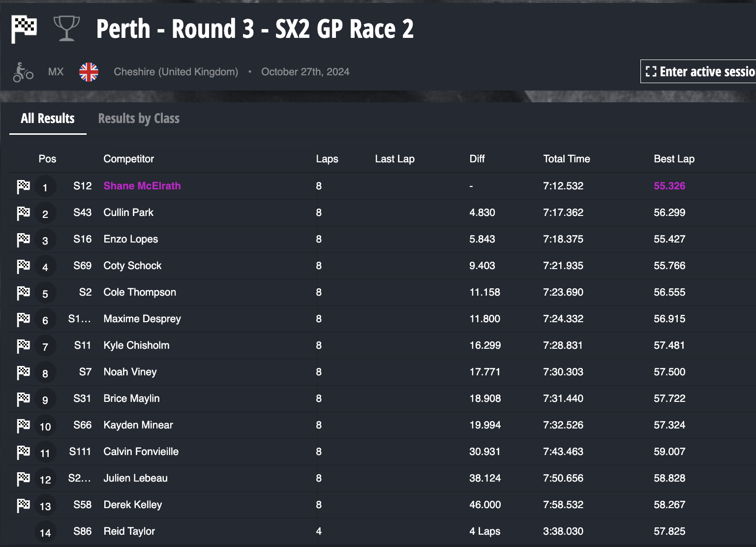Viewport: 756px width, 547px height.
Task: Click competitor name Kyle Chisholm
Action: click(136, 345)
